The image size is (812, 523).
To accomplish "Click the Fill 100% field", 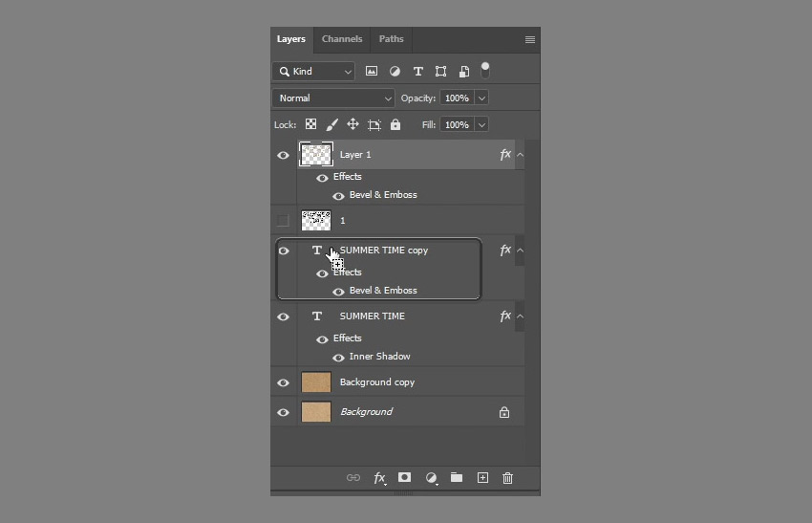I will [x=457, y=125].
